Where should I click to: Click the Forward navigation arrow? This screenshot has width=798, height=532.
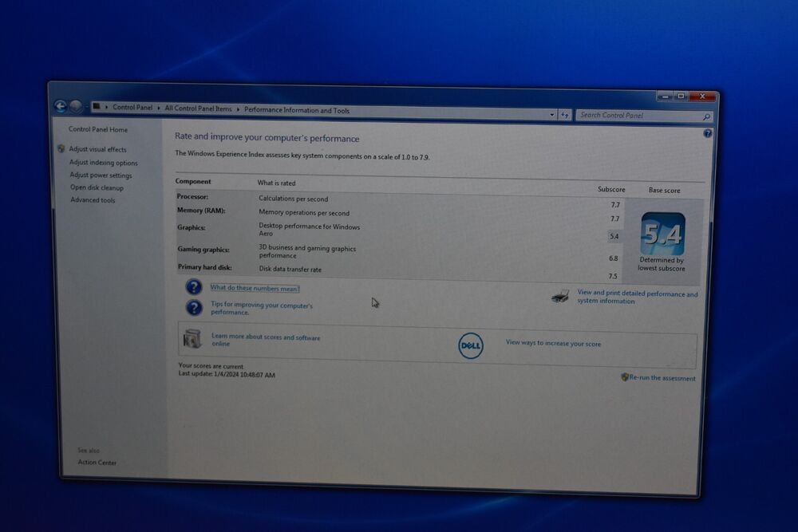pos(76,106)
